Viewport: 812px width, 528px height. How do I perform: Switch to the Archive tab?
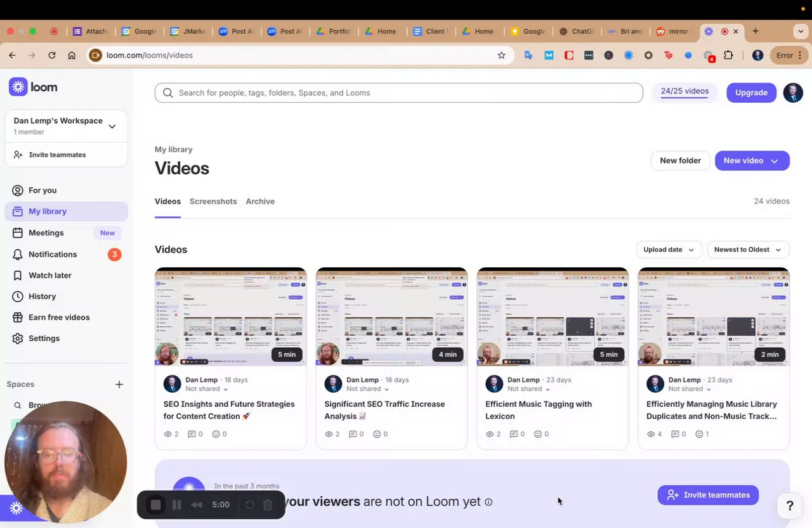tap(260, 201)
